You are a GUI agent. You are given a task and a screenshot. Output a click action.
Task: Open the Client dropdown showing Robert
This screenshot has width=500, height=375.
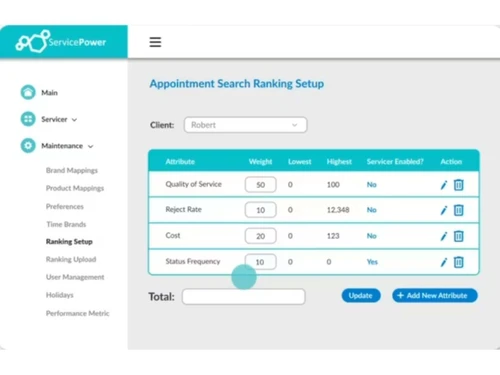click(x=245, y=125)
